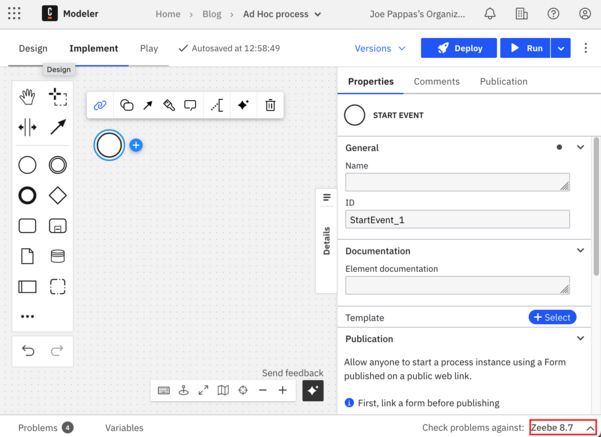Choose the Space tool
The height and width of the screenshot is (437, 601).
[x=27, y=127]
